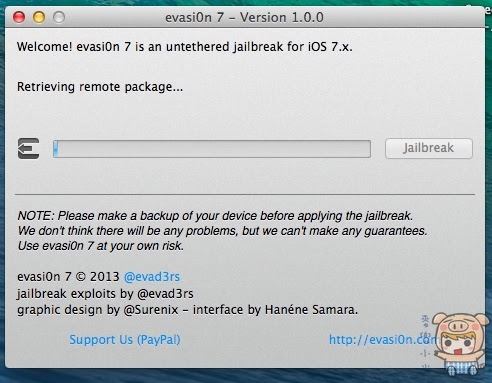This screenshot has height=383, width=492.
Task: Click the Welcome untethered jailbreak message
Action: (185, 47)
